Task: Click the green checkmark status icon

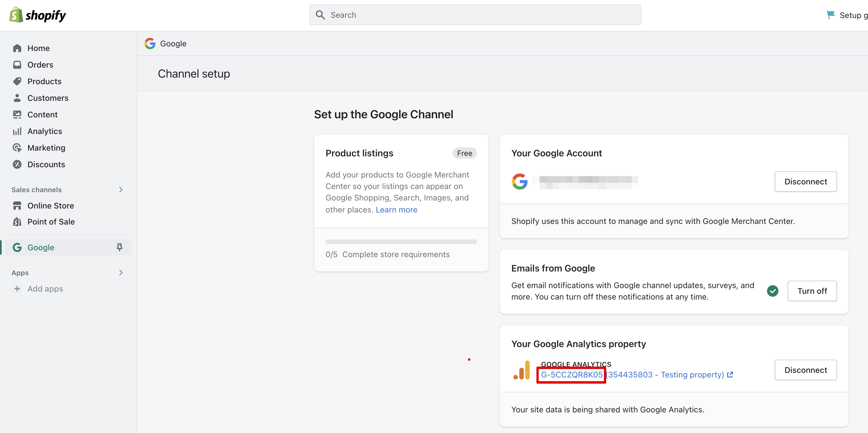Action: coord(772,291)
